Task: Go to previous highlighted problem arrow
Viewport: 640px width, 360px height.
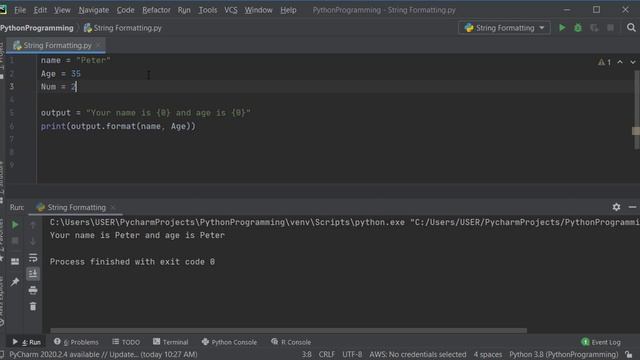Action: tap(620, 62)
